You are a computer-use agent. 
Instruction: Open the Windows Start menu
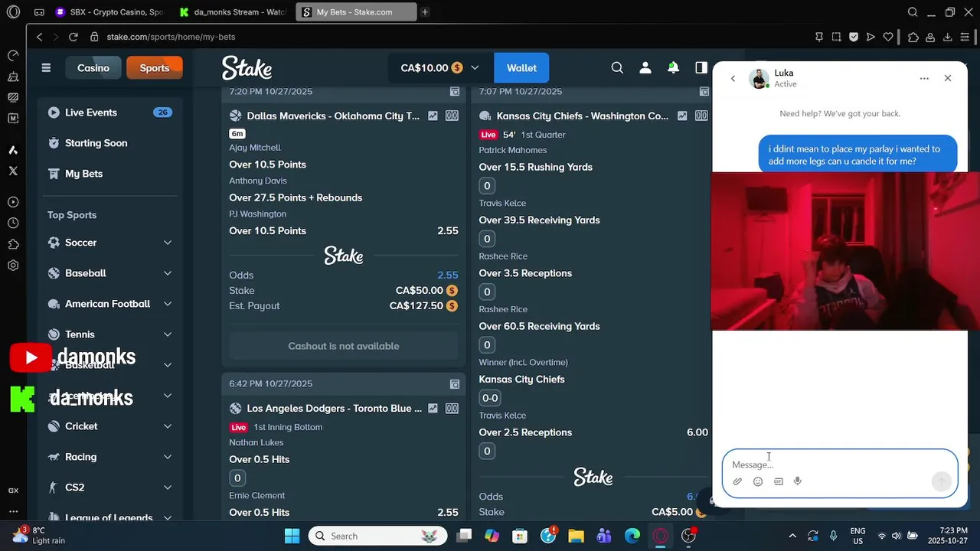tap(292, 536)
